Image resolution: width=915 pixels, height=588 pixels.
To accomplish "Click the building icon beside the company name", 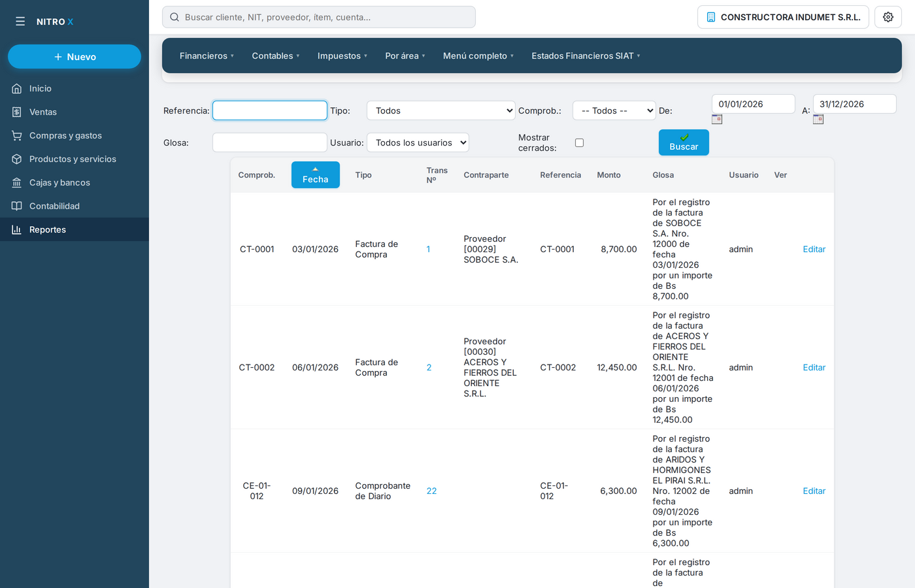I will 711,17.
